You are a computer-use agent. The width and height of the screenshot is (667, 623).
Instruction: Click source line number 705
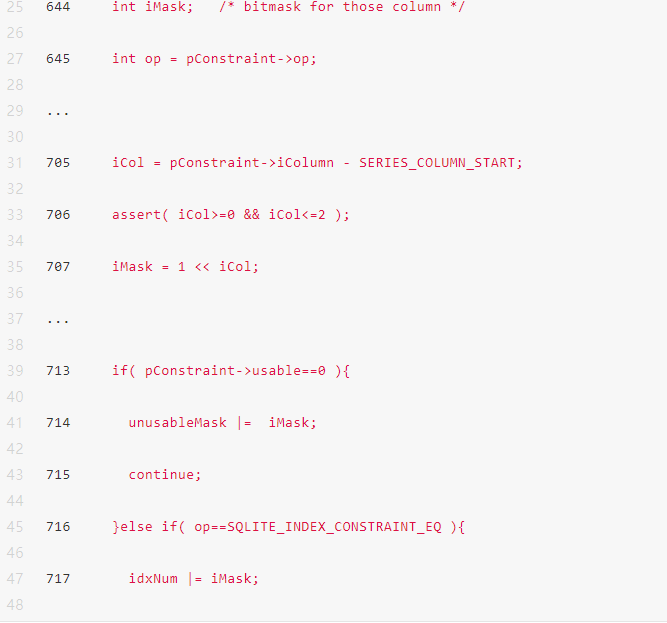pos(58,162)
